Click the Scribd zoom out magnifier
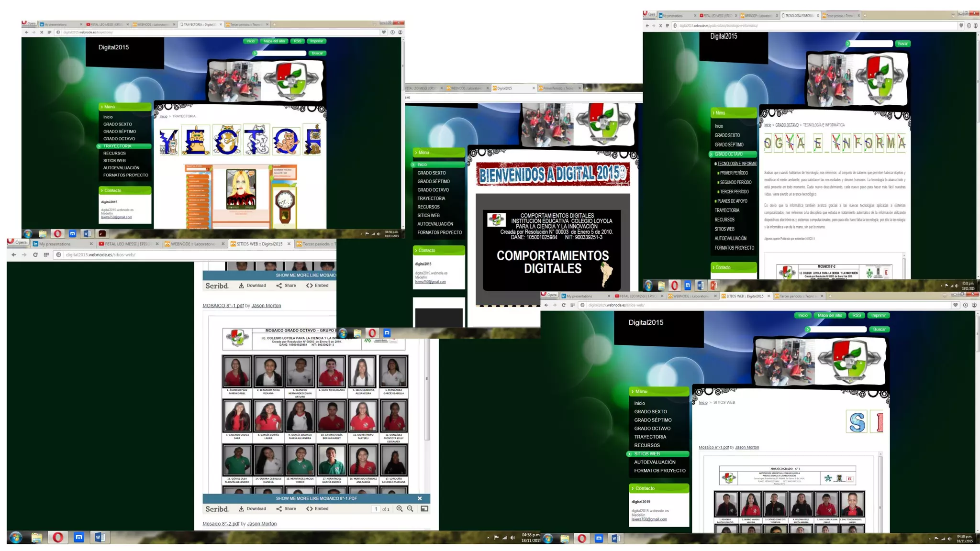This screenshot has width=980, height=551. pos(410,509)
